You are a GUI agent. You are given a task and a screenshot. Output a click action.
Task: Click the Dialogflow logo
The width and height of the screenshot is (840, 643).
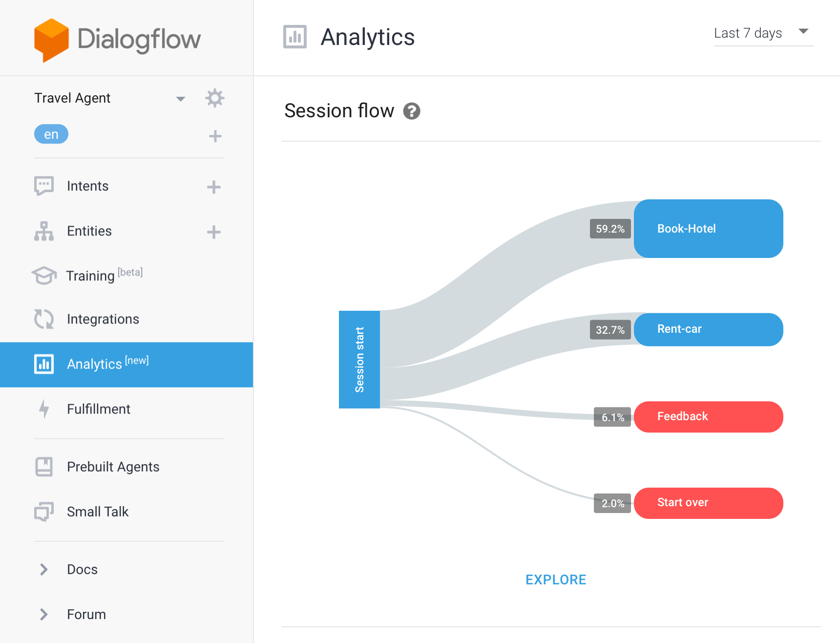click(x=118, y=40)
